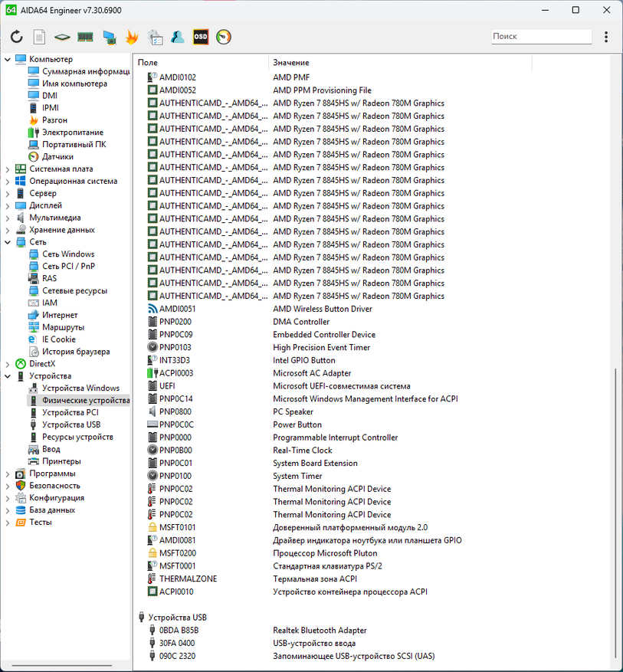Image resolution: width=623 pixels, height=672 pixels.
Task: Click the Поиск search field
Action: point(542,37)
